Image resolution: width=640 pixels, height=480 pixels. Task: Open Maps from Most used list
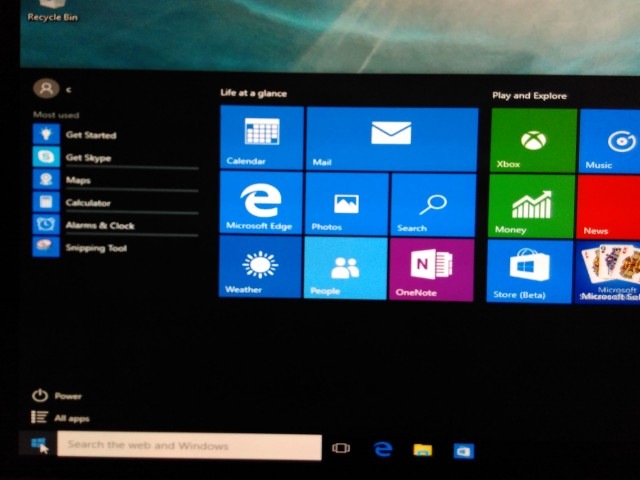116,180
